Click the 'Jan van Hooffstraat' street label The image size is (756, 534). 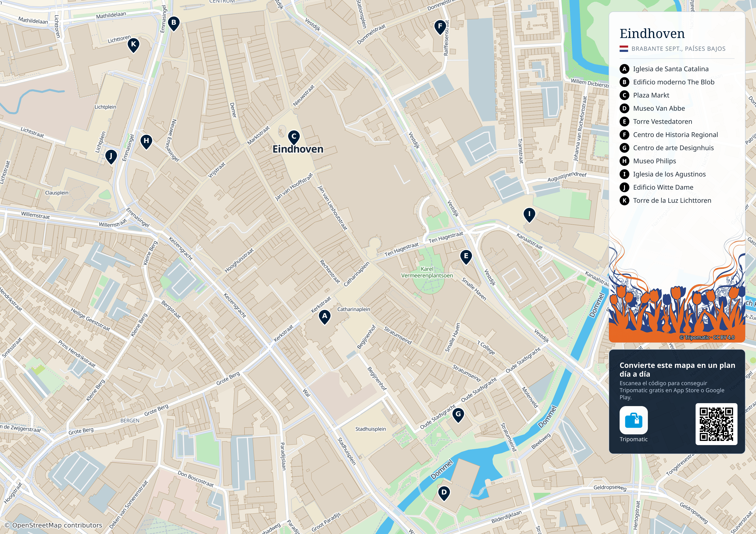point(294,187)
